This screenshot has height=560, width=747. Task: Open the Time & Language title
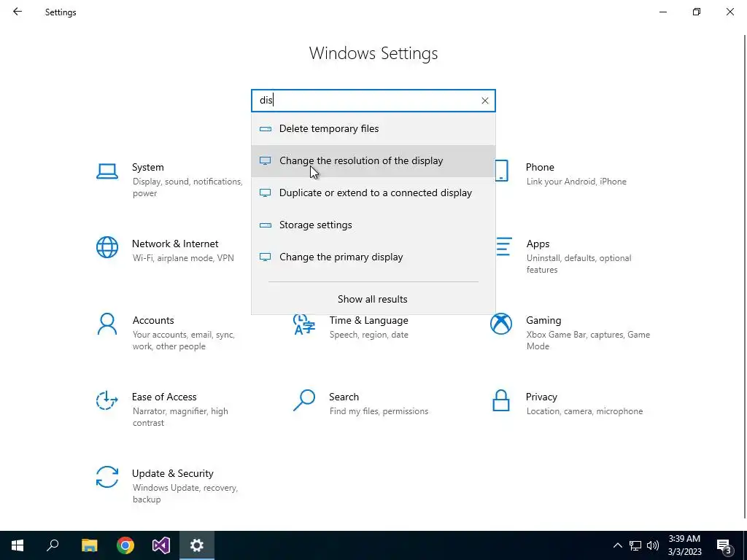(368, 321)
